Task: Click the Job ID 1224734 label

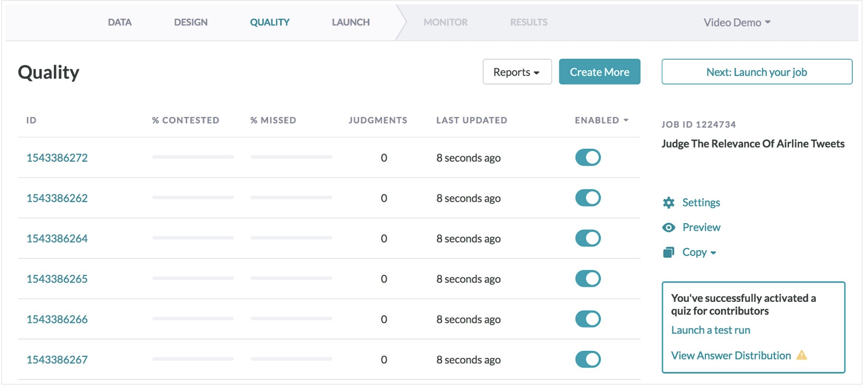Action: coord(698,125)
